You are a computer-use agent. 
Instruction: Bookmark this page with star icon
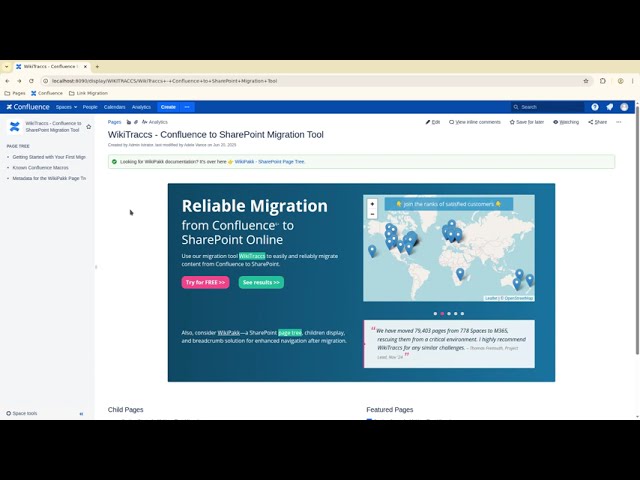point(586,81)
